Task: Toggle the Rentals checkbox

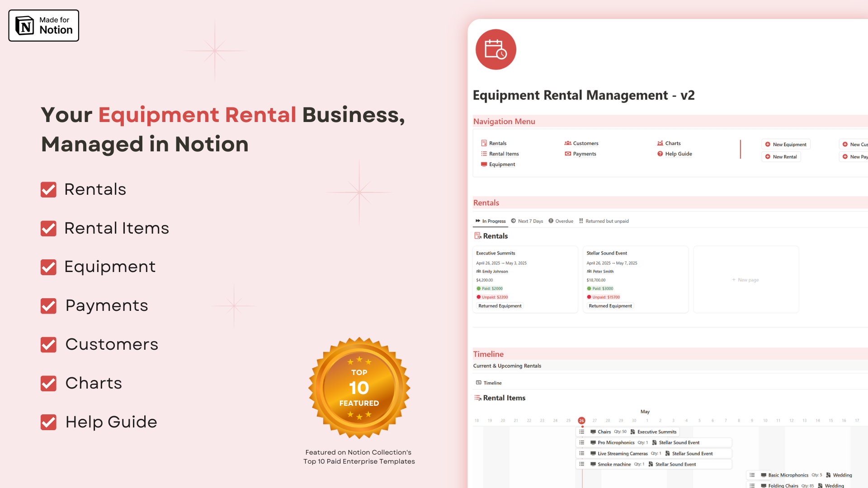Action: [48, 190]
